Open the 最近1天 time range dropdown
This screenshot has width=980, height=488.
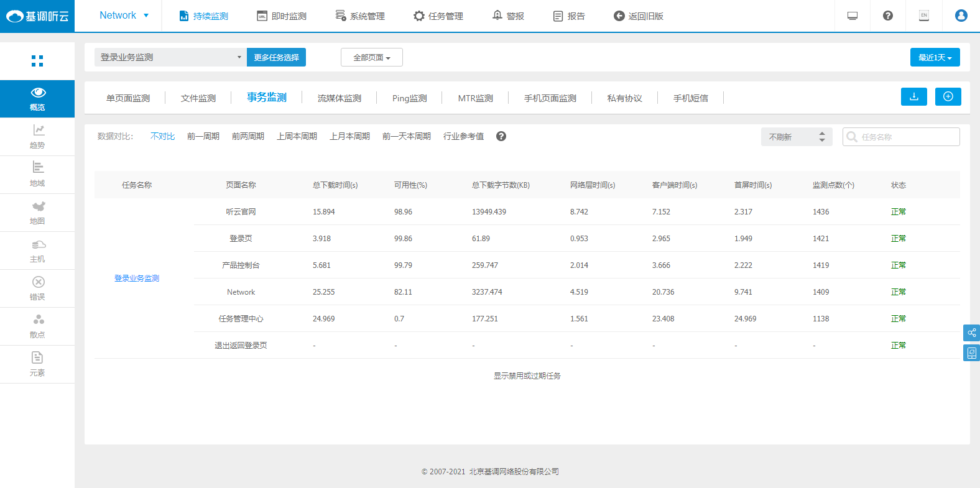(x=935, y=57)
